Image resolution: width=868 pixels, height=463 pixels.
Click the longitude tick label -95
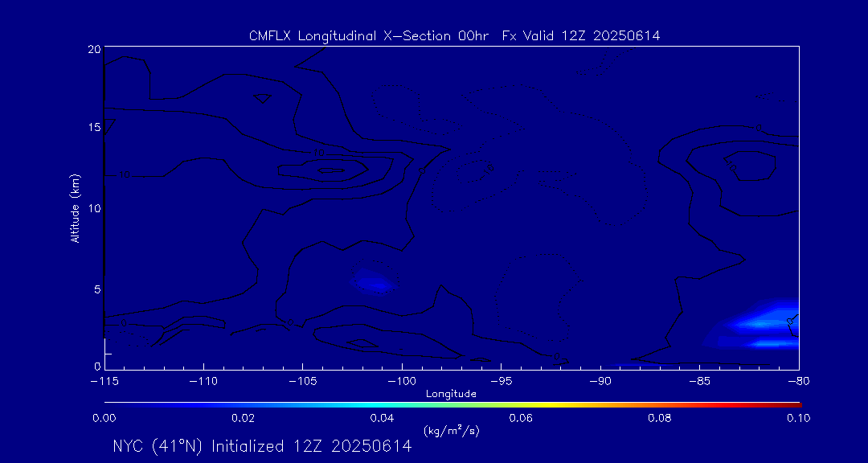click(x=501, y=382)
